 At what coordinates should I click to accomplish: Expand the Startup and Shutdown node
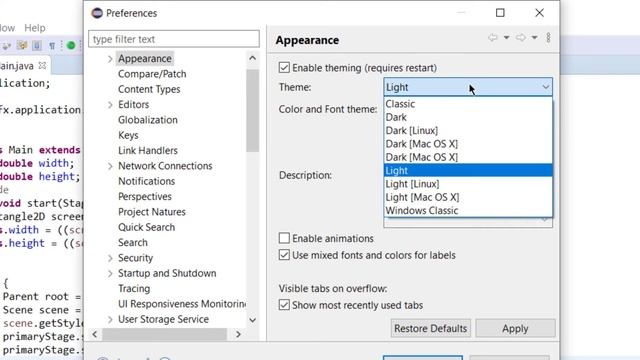[x=110, y=273]
